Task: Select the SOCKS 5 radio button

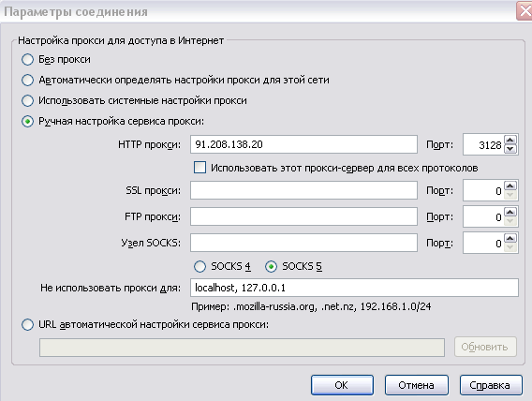Action: click(x=271, y=267)
